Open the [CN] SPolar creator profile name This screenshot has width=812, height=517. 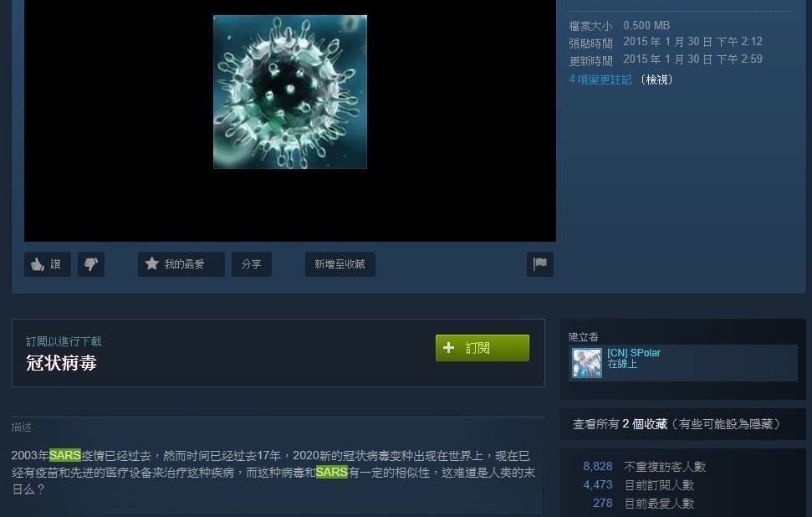coord(634,353)
